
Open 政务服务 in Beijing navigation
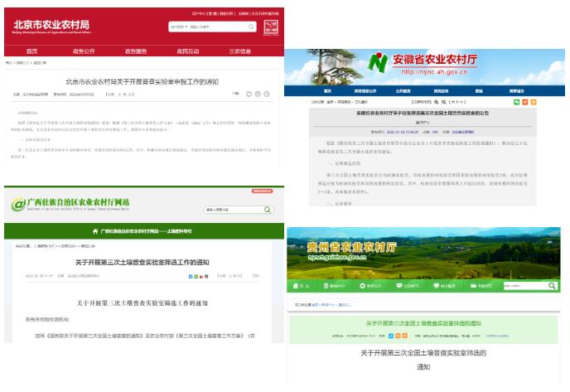(x=136, y=51)
